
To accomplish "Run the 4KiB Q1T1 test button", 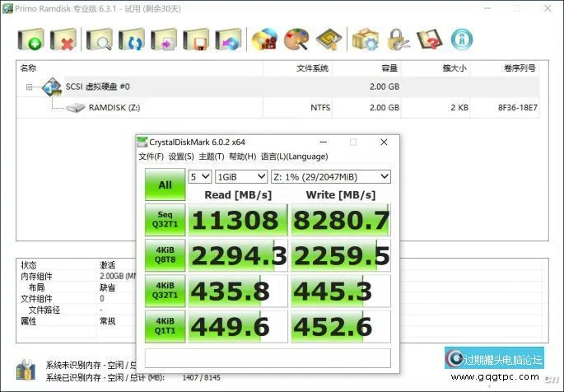I will coord(165,327).
